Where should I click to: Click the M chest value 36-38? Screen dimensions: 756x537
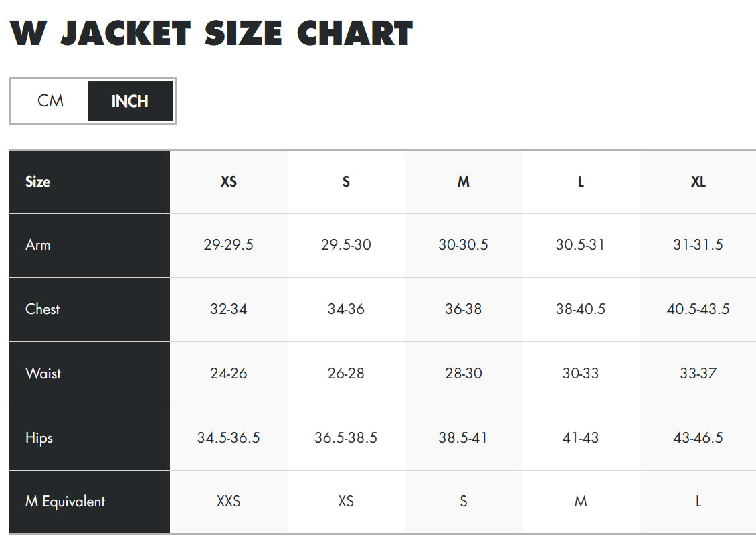pyautogui.click(x=463, y=309)
